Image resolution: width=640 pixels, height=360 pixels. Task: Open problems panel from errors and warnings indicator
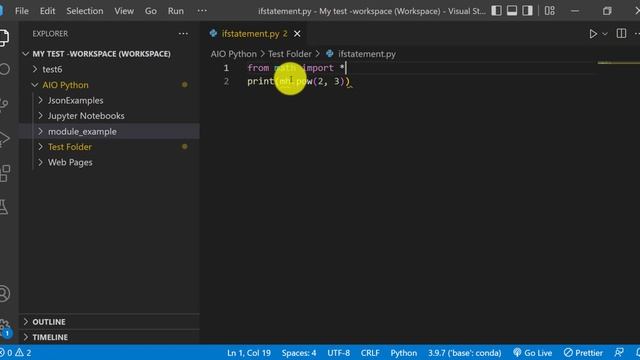click(16, 353)
